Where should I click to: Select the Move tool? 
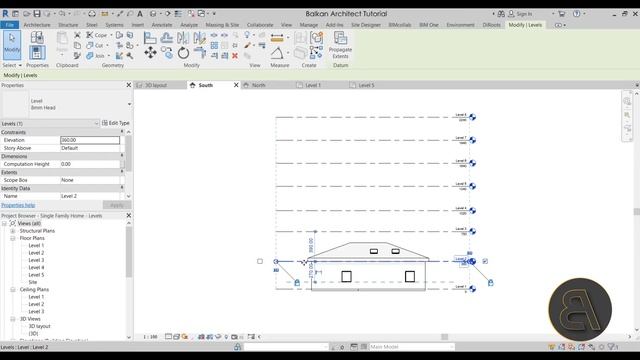150,52
